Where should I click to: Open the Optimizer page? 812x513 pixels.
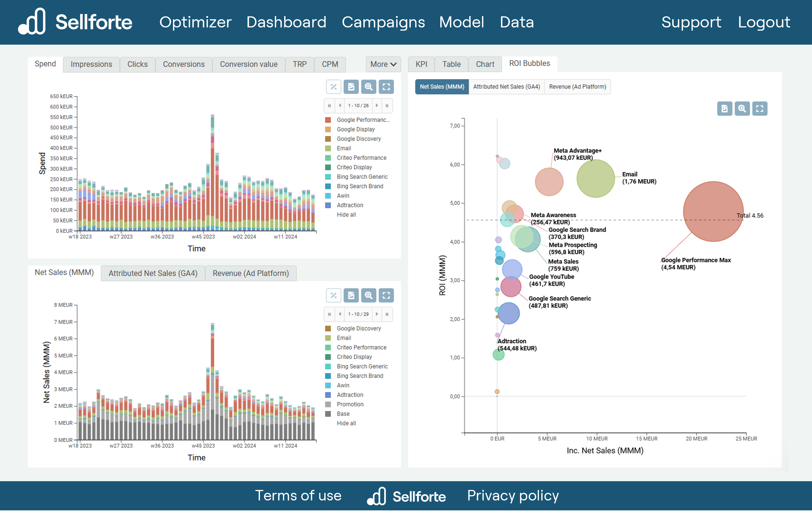pos(195,22)
